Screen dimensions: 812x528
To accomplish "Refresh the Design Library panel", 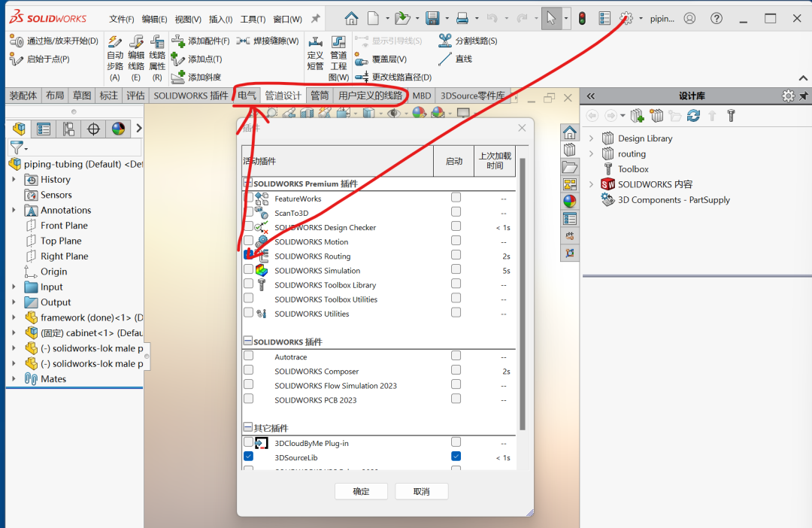I will click(x=693, y=116).
